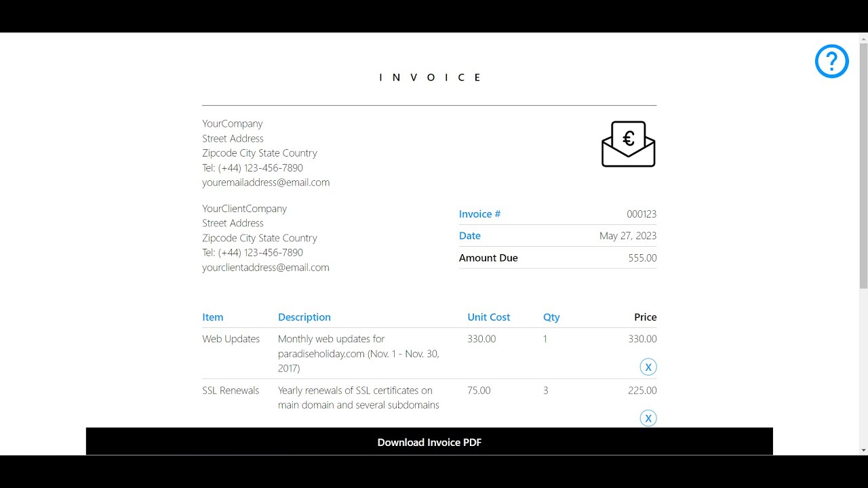Edit the invoice number 000123
The image size is (868, 488).
point(641,214)
